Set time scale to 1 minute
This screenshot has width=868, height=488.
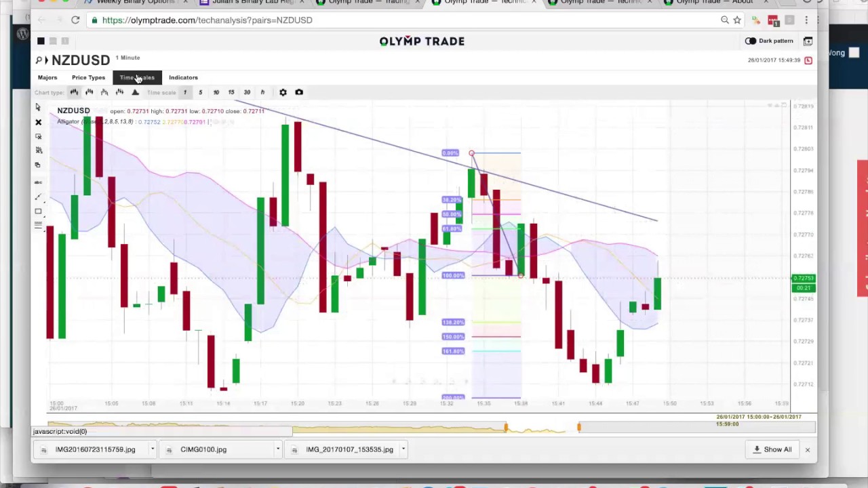click(x=184, y=92)
